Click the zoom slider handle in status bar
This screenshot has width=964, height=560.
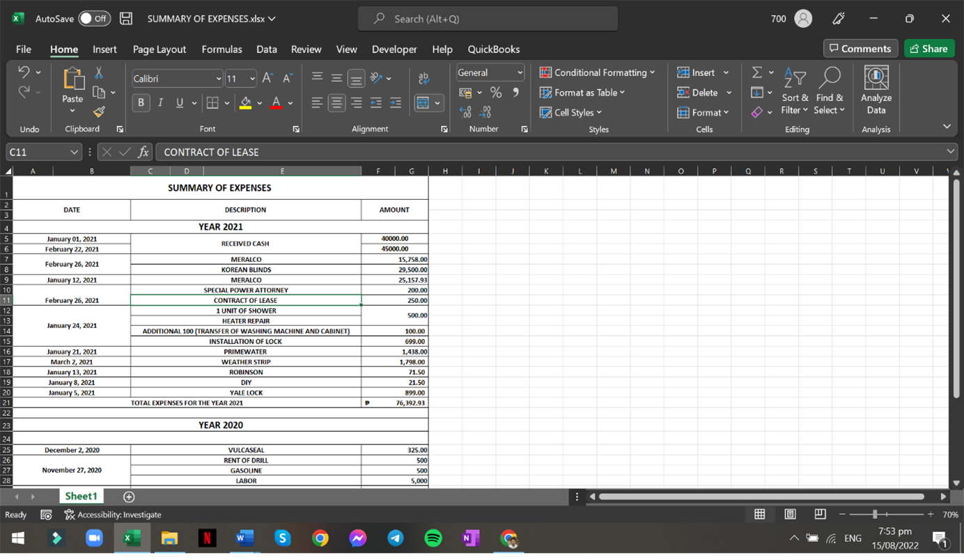875,515
